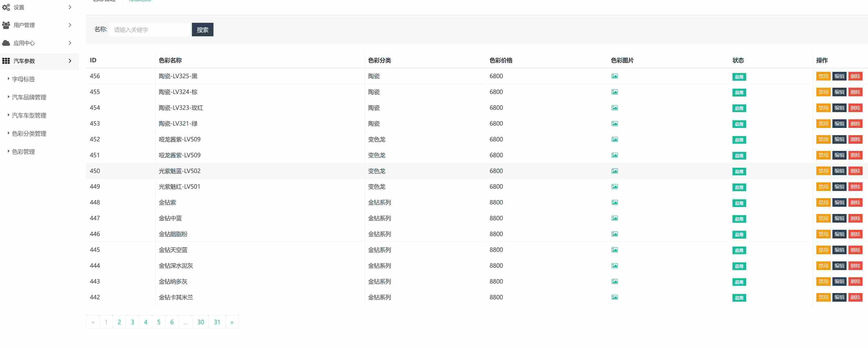Open the color image icon for 金钻紫
868x348 pixels.
pos(614,202)
